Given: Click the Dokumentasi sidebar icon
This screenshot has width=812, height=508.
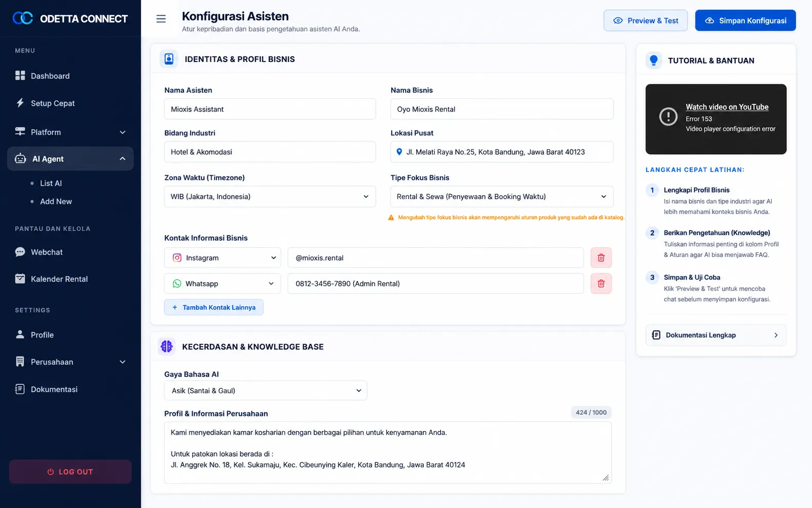Looking at the screenshot, I should point(20,389).
